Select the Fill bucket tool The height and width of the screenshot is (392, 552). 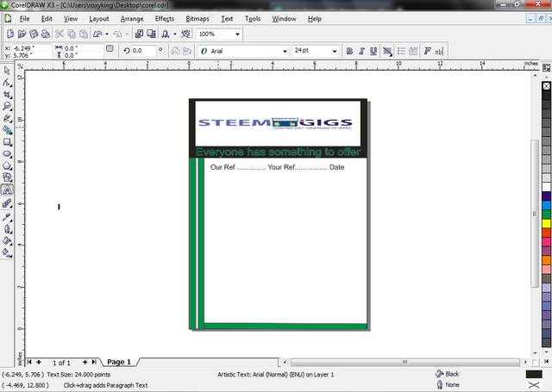7,241
